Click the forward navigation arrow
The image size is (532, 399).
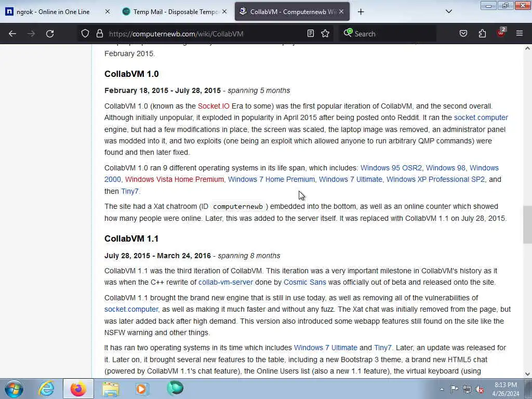point(31,34)
